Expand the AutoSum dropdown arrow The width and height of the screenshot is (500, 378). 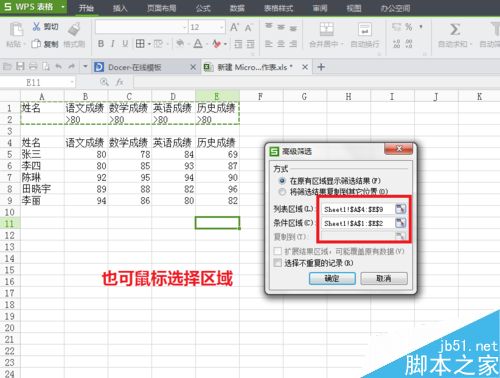coord(471,44)
